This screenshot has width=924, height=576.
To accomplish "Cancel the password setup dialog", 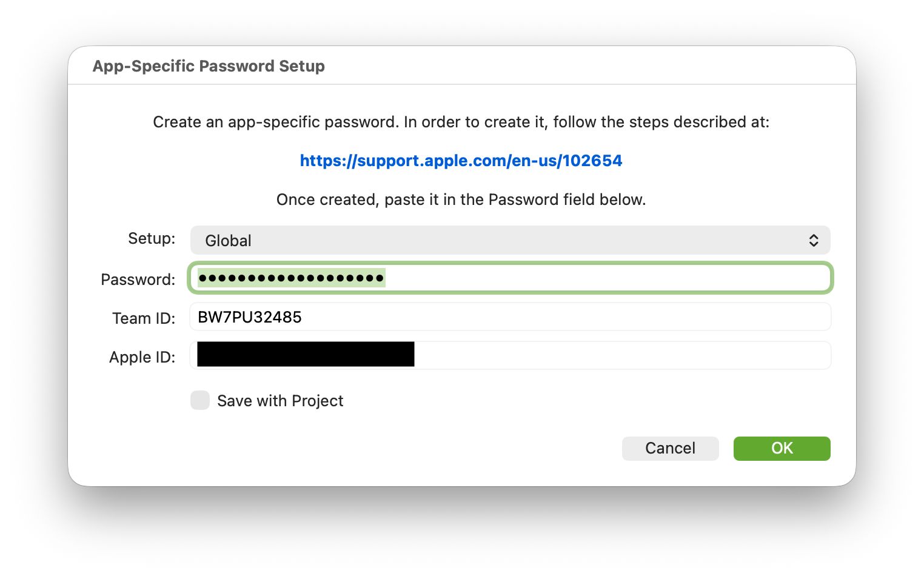I will point(670,448).
